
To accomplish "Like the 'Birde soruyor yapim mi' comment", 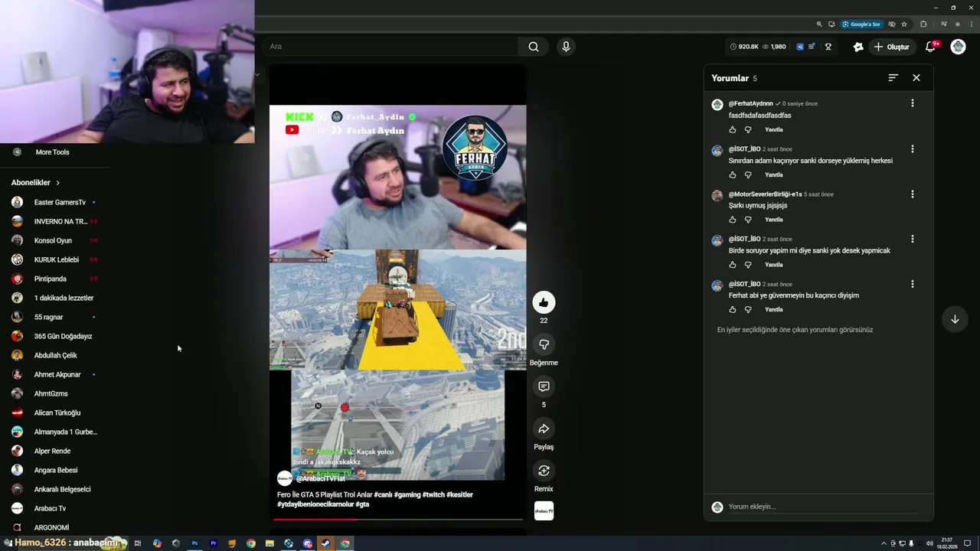I will point(733,265).
